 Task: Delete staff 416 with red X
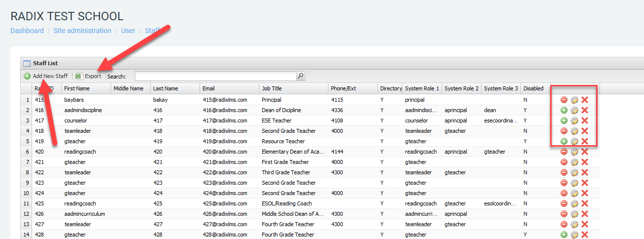point(585,110)
